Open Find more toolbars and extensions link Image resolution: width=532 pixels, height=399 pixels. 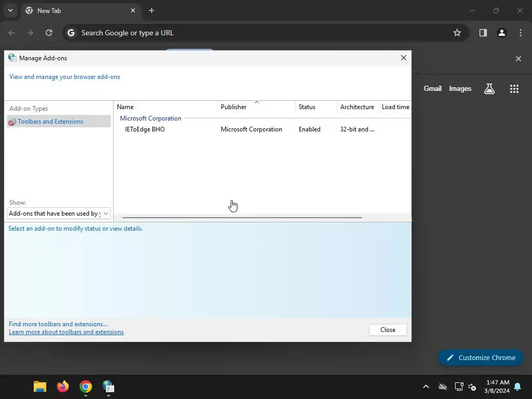point(58,324)
